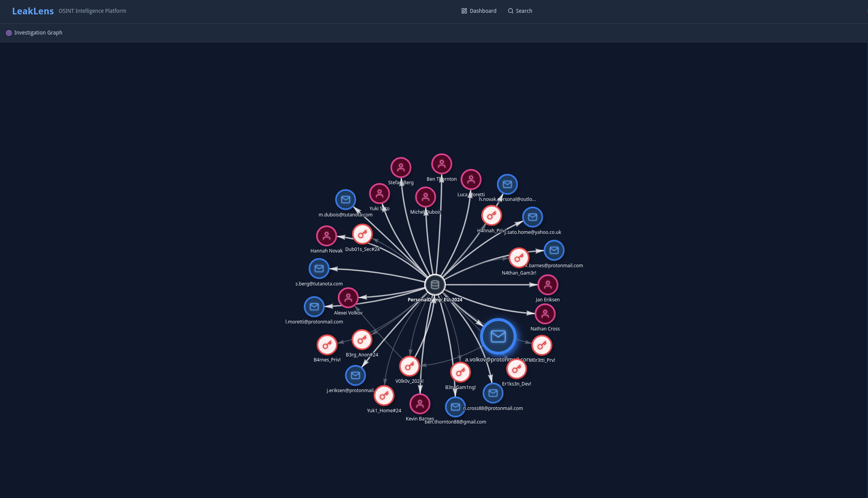868x498 pixels.
Task: Select the B4rnes_Priv! password key node
Action: [327, 345]
